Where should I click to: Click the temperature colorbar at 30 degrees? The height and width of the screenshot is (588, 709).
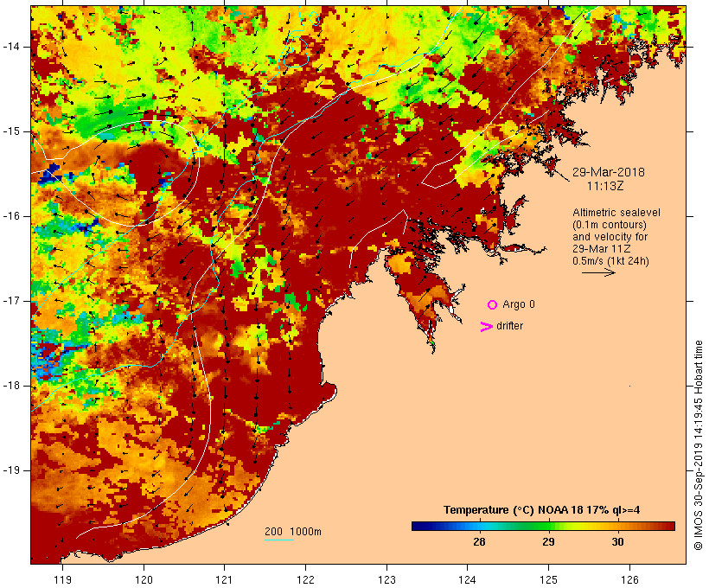click(x=617, y=526)
